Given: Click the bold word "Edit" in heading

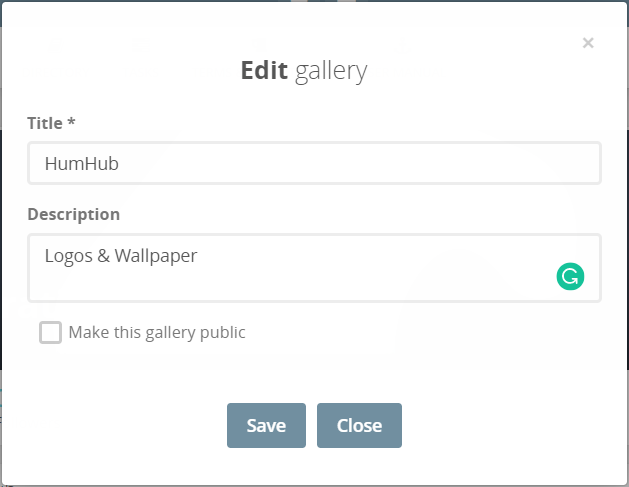Looking at the screenshot, I should pyautogui.click(x=265, y=71).
